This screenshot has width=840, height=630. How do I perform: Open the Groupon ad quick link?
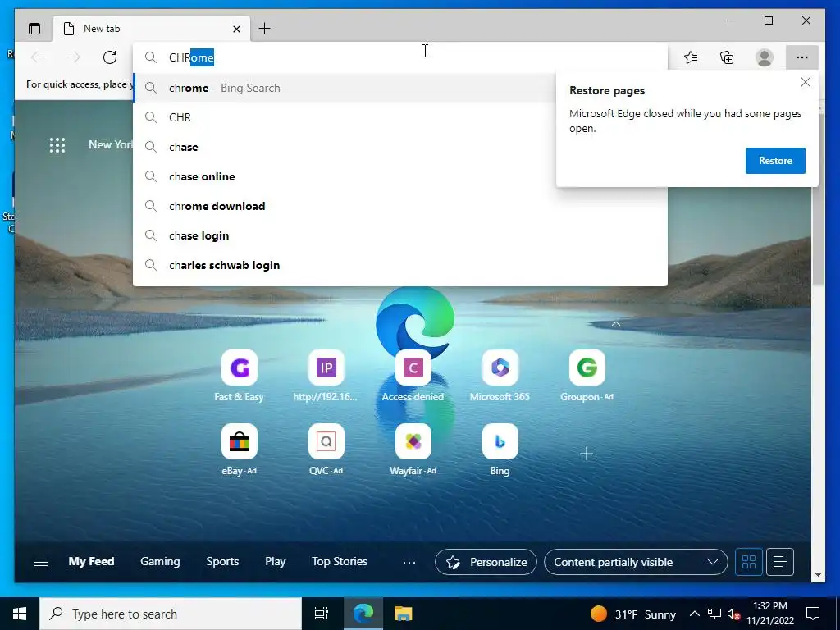coord(587,376)
